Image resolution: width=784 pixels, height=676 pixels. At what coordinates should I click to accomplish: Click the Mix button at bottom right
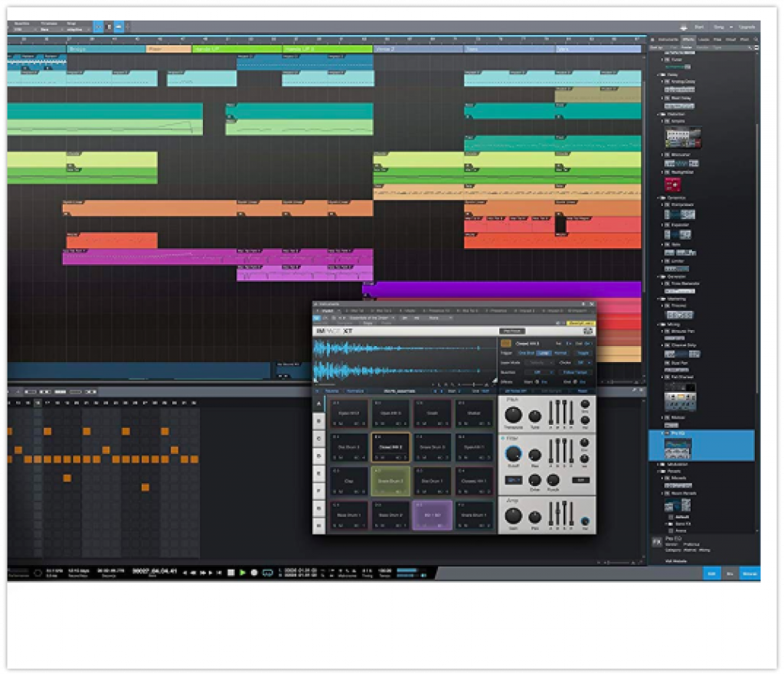tap(730, 573)
